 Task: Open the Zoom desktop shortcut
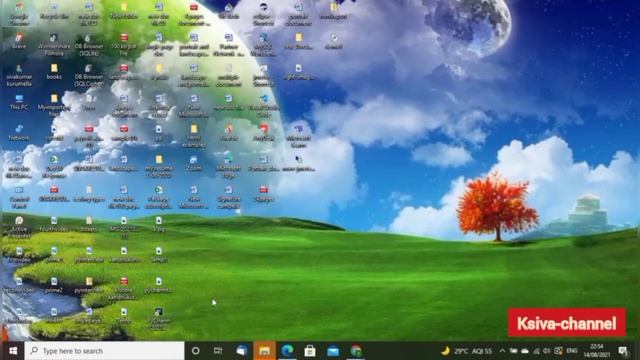coord(193,163)
